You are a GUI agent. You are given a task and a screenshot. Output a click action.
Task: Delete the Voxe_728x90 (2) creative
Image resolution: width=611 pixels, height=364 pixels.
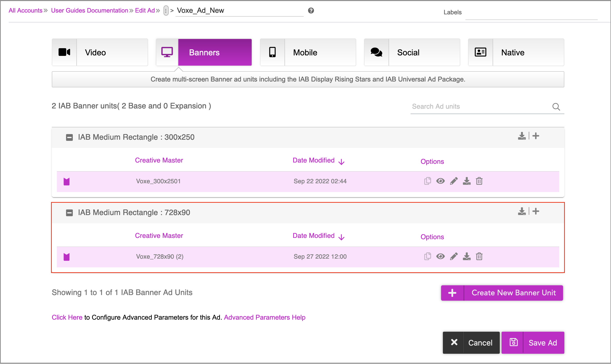[479, 256]
